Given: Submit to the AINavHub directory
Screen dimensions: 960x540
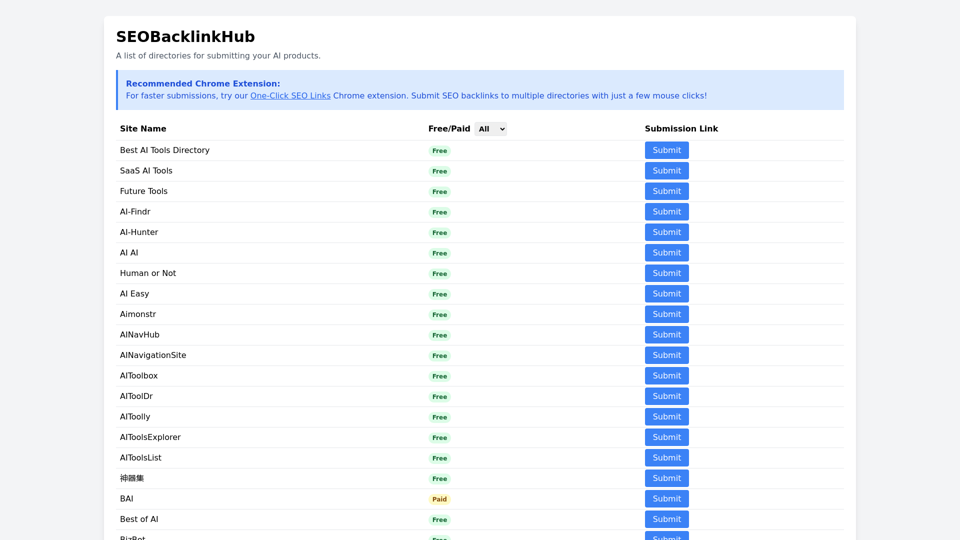Looking at the screenshot, I should (666, 335).
